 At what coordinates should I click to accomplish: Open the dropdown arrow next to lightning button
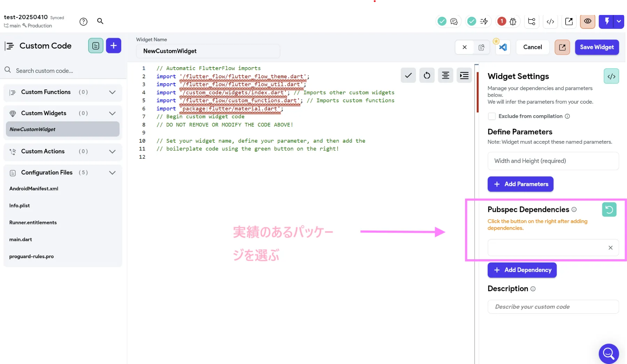click(x=619, y=21)
